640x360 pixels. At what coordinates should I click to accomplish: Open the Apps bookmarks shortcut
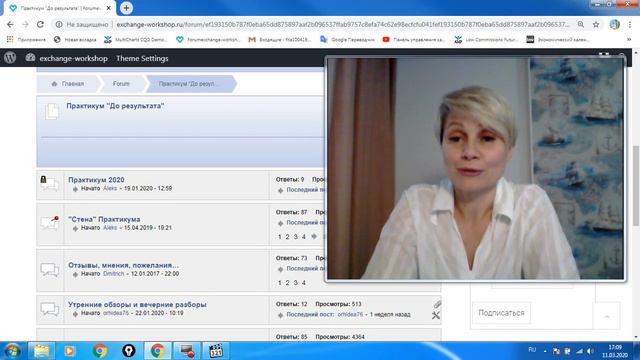pos(27,40)
